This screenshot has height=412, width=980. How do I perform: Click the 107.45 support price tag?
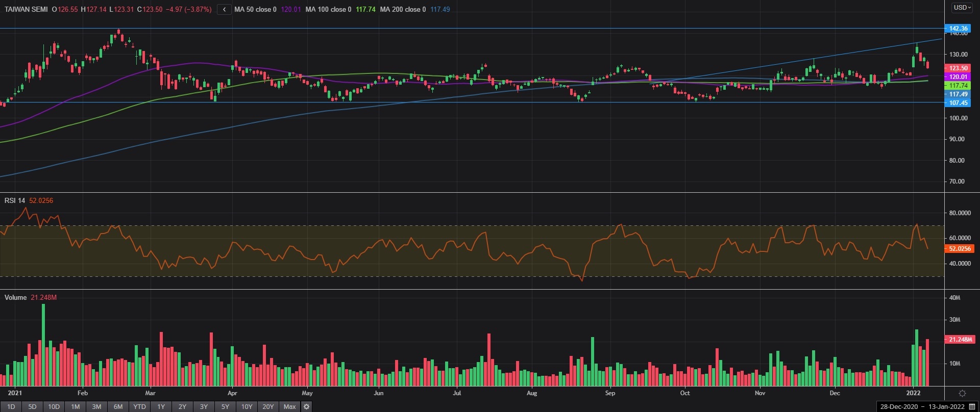[x=958, y=102]
